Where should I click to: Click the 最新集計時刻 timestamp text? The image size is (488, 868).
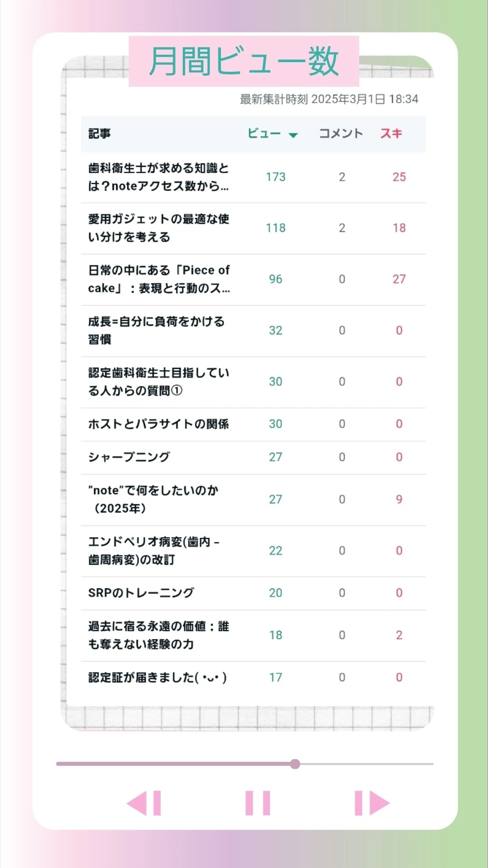[x=329, y=99]
